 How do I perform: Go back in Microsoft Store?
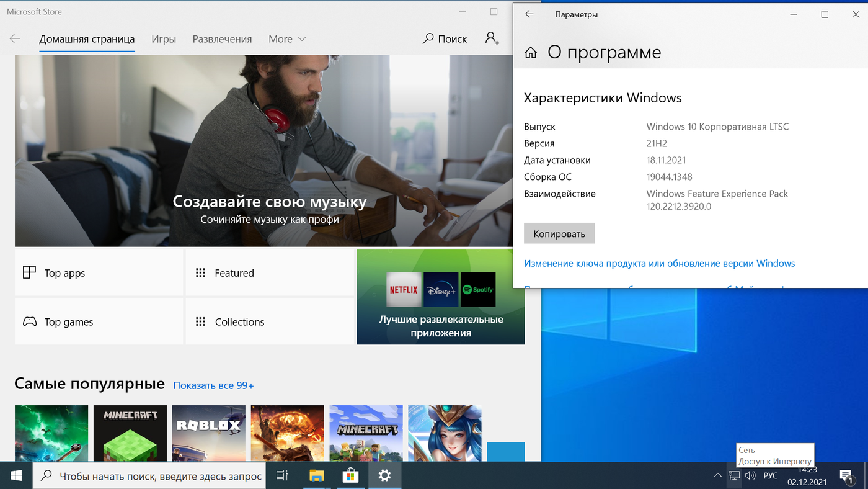15,38
